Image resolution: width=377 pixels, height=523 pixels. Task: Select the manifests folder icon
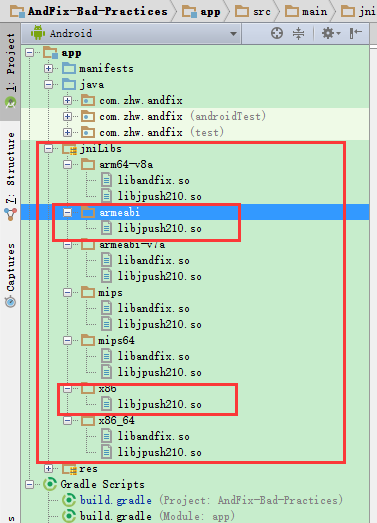[69, 68]
